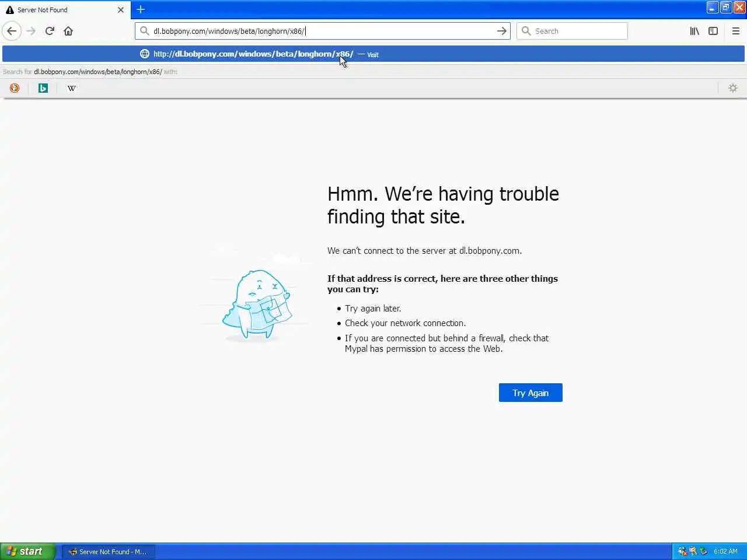747x560 pixels.
Task: Reload the current page
Action: coord(50,31)
